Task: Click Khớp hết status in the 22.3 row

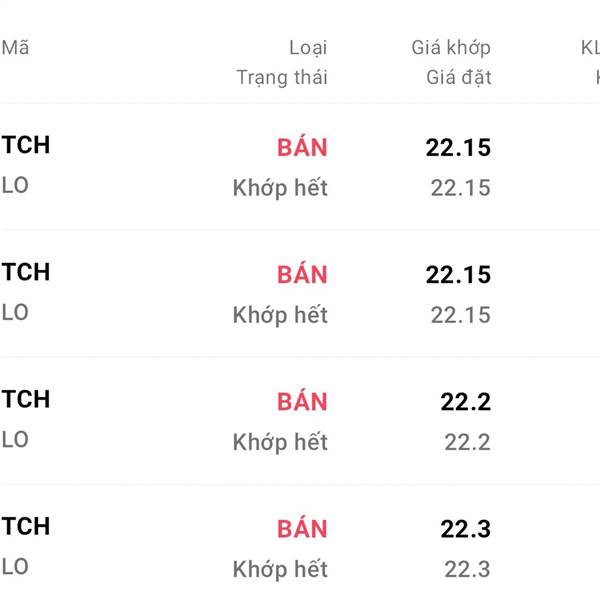Action: point(280,569)
